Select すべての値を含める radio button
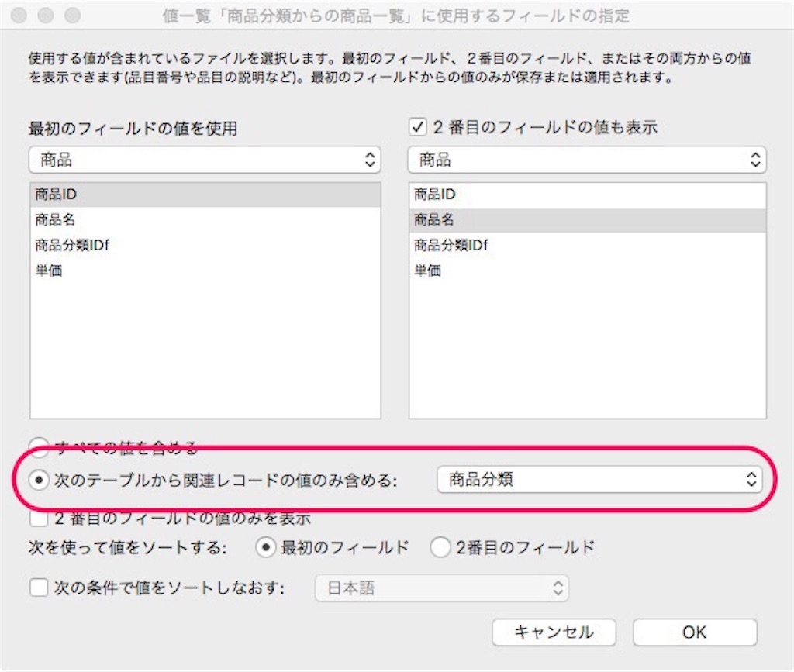 coord(39,446)
